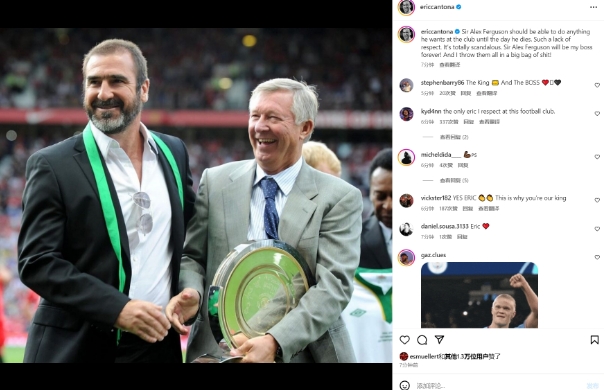Screen dimensions: 614x390
Task: Like kyd4nn's comment with the heart
Action: (x=597, y=114)
